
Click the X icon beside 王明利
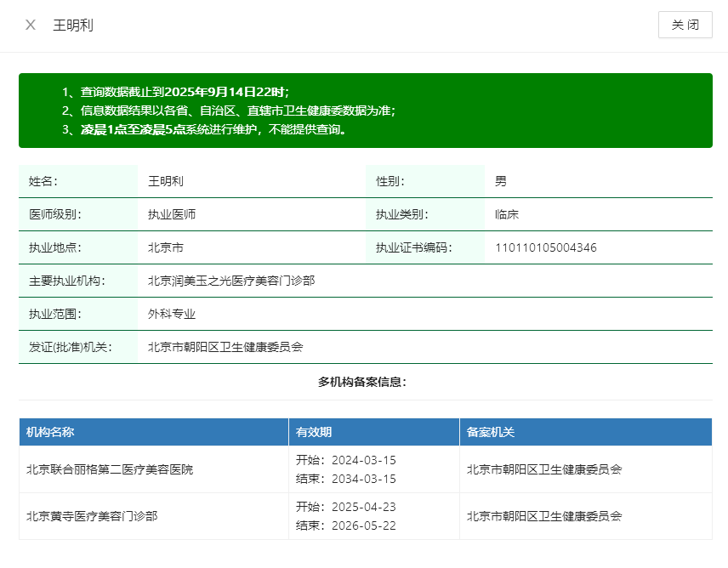(x=31, y=25)
